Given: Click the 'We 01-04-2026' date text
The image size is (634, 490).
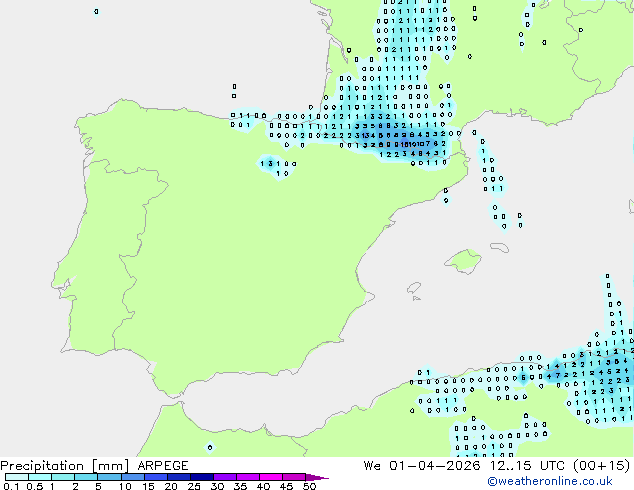Looking at the screenshot, I should coord(422,466).
